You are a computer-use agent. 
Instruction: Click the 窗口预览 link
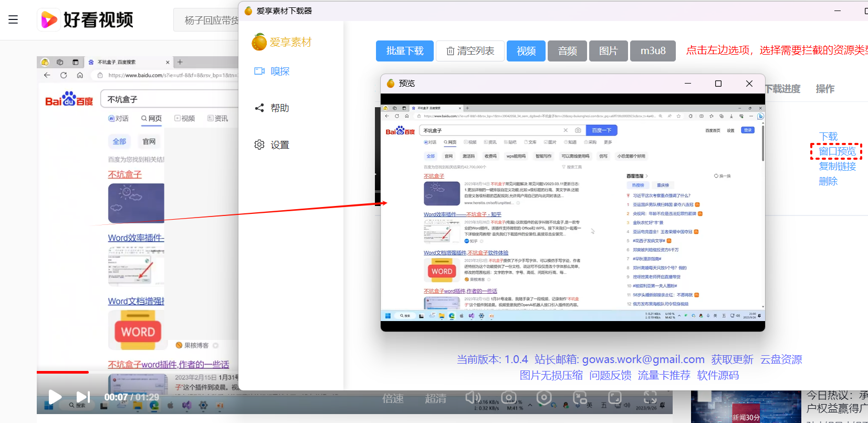(837, 151)
